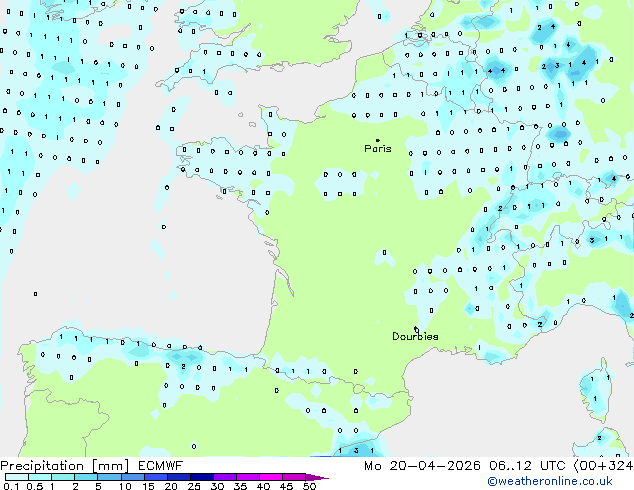Click the '06..12 UTC' time text
Viewport: 634px width, 490px height.
tap(527, 466)
